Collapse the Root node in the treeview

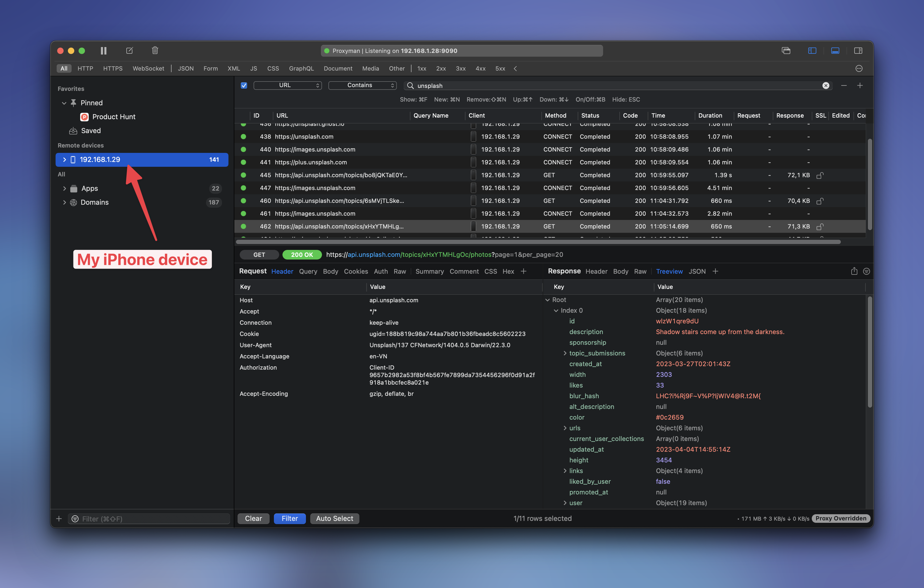(x=548, y=300)
